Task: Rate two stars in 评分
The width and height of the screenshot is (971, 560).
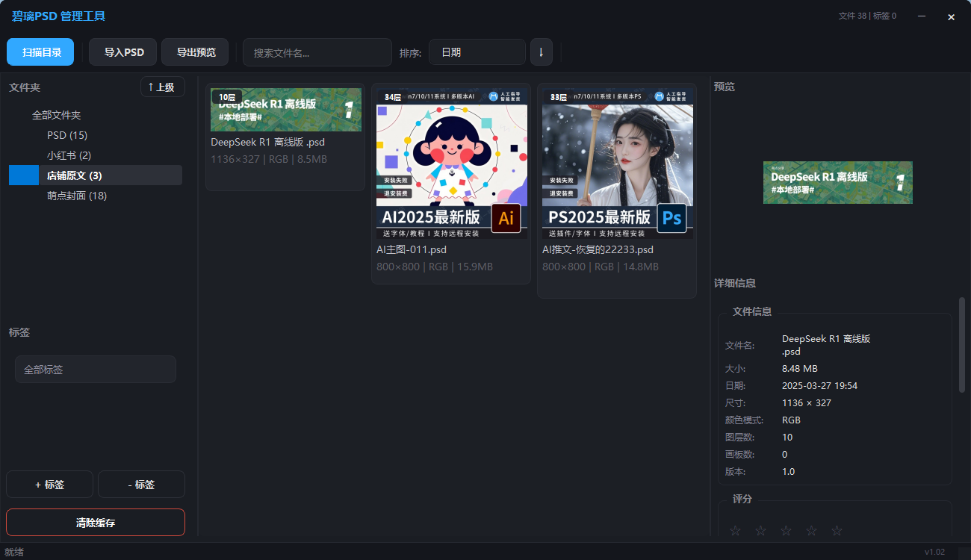Action: tap(761, 531)
